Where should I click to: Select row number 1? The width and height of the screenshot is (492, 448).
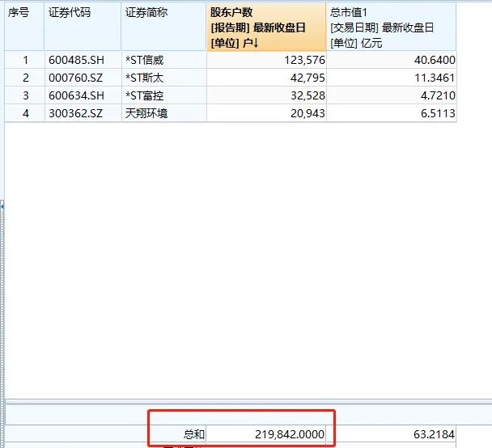(26, 60)
